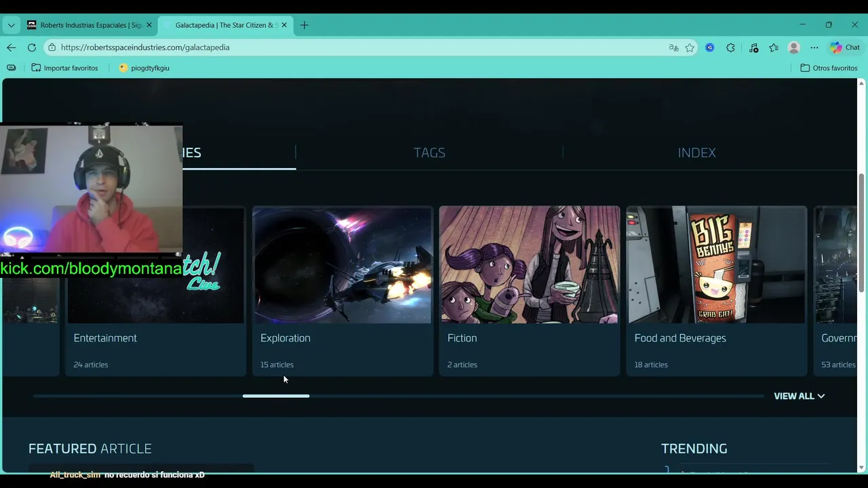
Task: Click the '24 articles' text under Entertainment
Action: (91, 365)
